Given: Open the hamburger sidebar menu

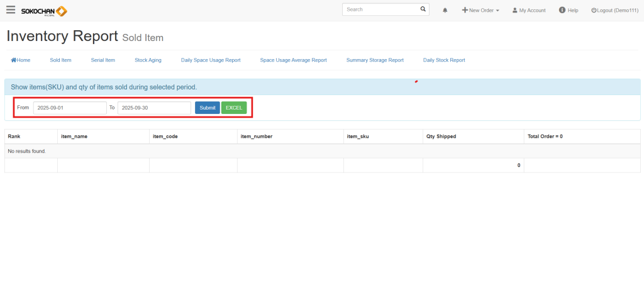Looking at the screenshot, I should (x=11, y=10).
